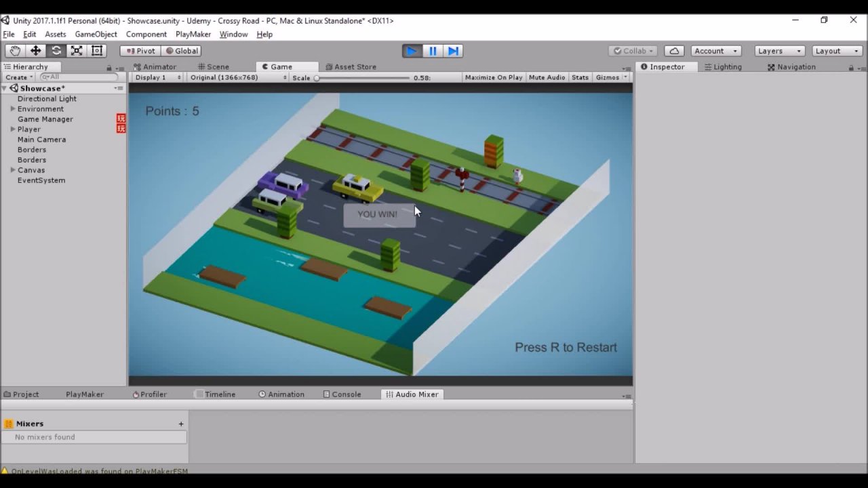Select the Scale tool

(77, 51)
